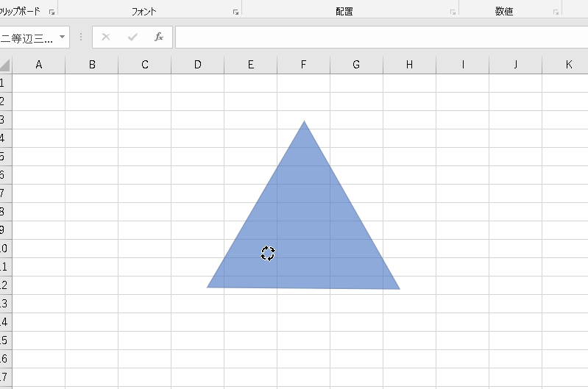Click cell J5 in the worksheet
588x389 pixels.
tap(515, 157)
